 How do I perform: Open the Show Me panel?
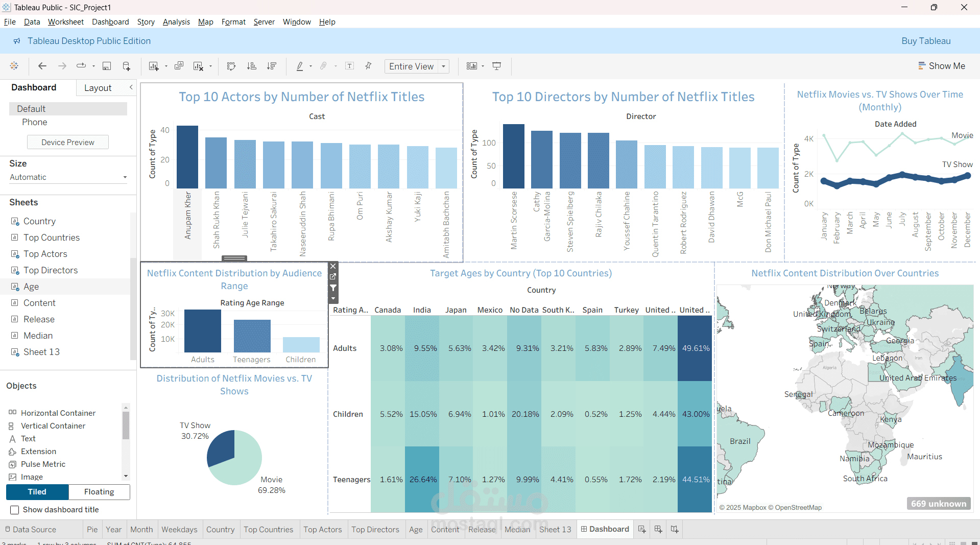(942, 66)
